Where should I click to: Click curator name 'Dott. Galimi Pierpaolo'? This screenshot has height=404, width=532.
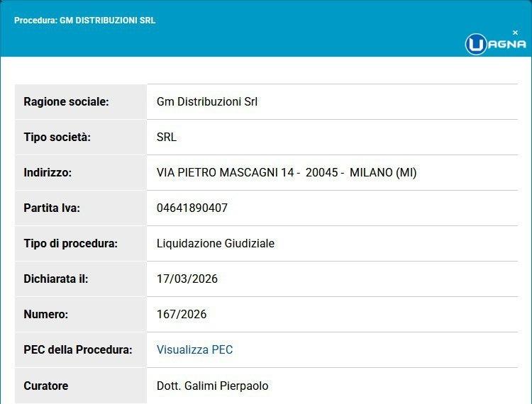click(x=212, y=386)
